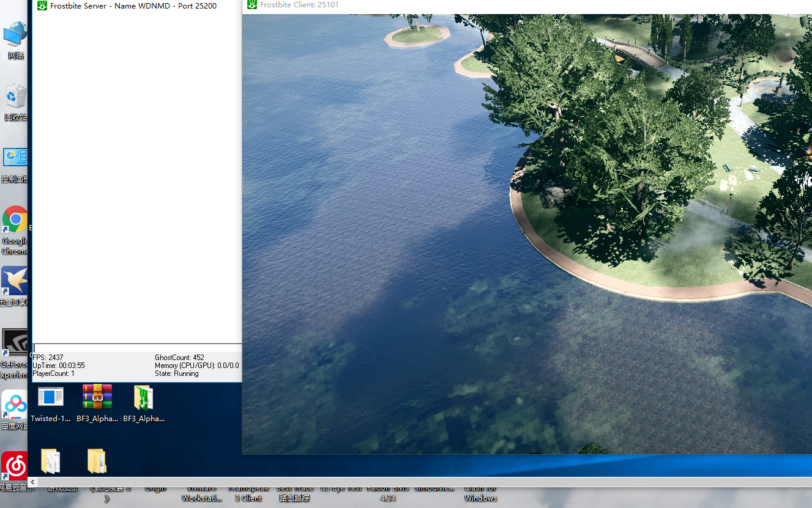The height and width of the screenshot is (508, 812).
Task: Click the 'FPS: 2437' status text
Action: coord(48,358)
